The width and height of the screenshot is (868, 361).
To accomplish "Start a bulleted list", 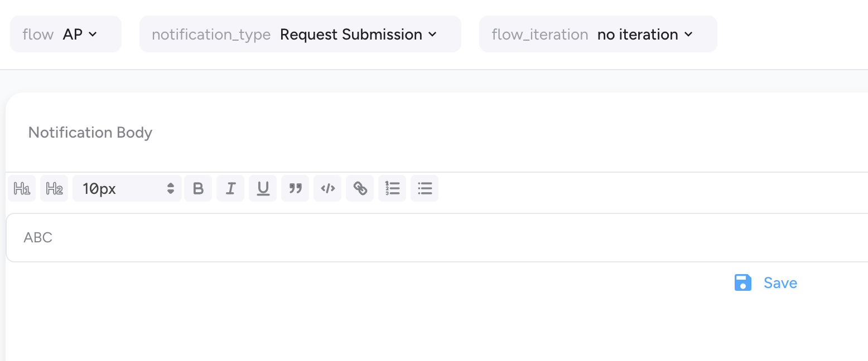I will tap(425, 188).
